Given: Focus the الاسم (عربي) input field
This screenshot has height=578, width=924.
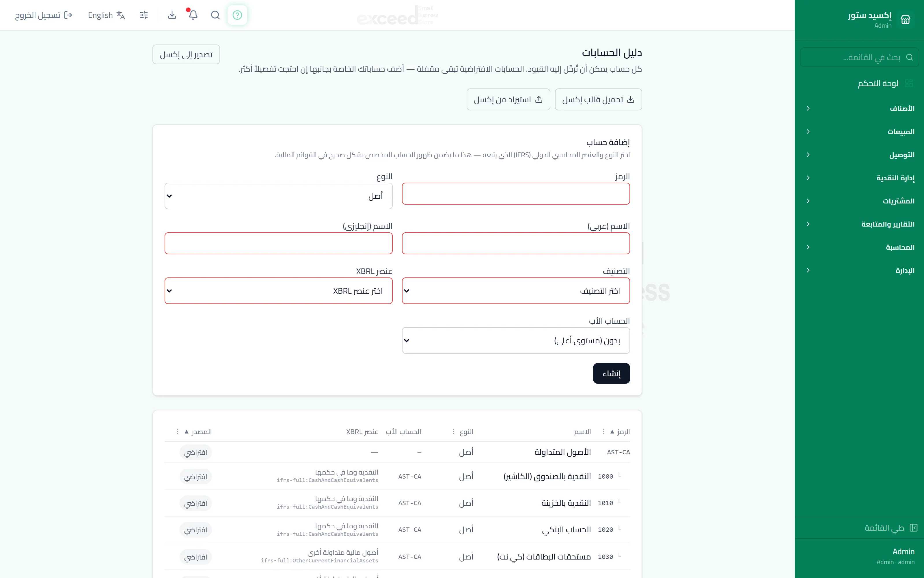Looking at the screenshot, I should click(x=515, y=243).
